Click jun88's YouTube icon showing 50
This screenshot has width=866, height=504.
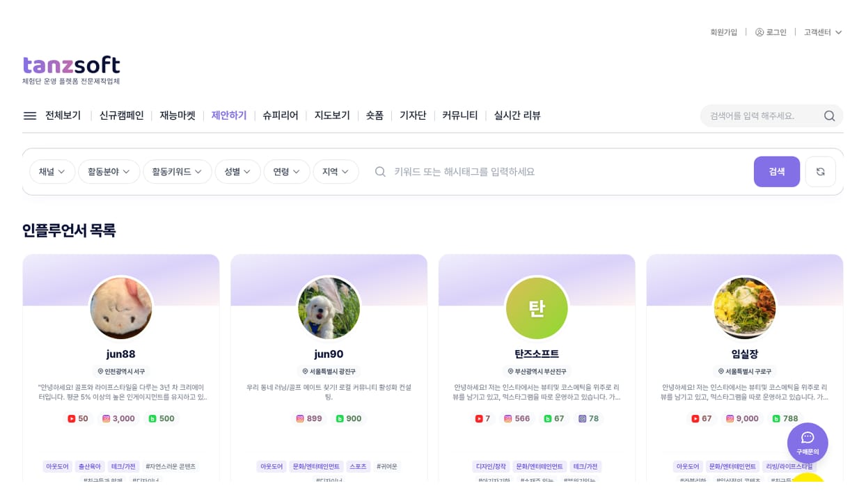point(72,418)
